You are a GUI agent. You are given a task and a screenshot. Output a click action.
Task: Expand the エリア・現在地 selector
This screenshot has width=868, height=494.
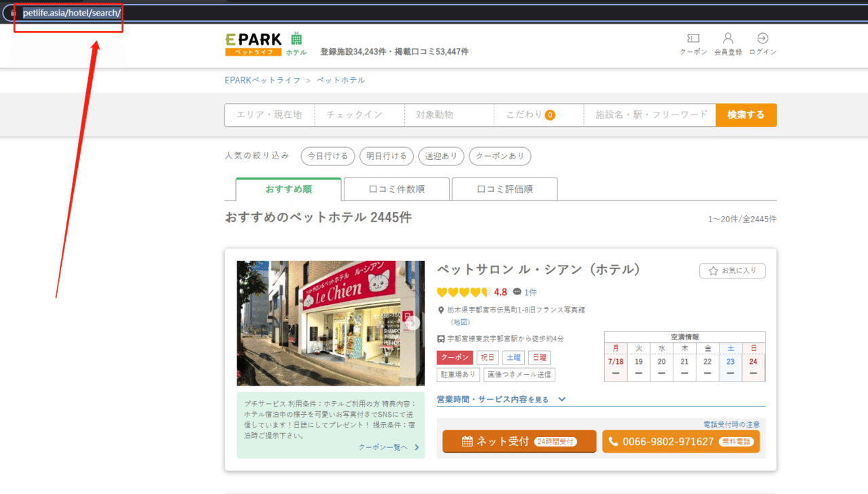(270, 115)
